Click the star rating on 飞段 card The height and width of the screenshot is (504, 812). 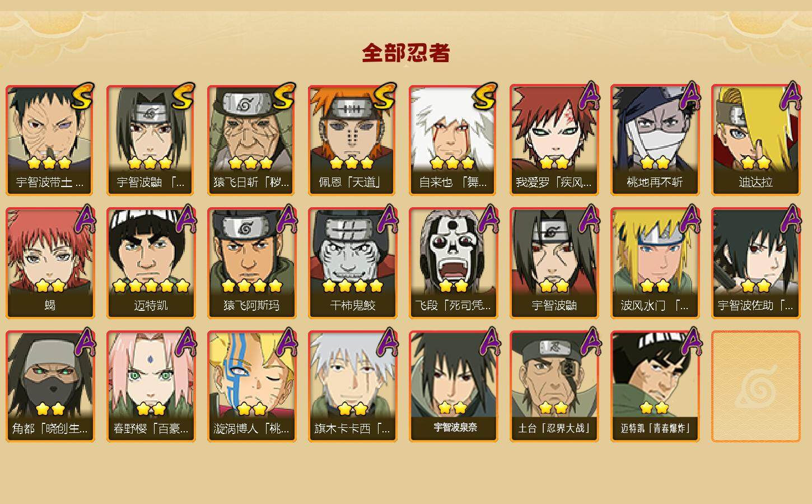tap(453, 286)
